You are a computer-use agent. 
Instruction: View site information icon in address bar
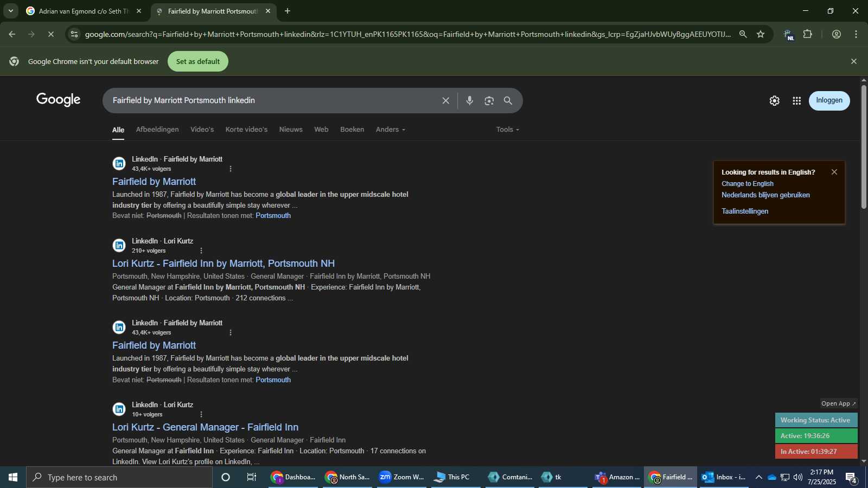[x=74, y=34]
